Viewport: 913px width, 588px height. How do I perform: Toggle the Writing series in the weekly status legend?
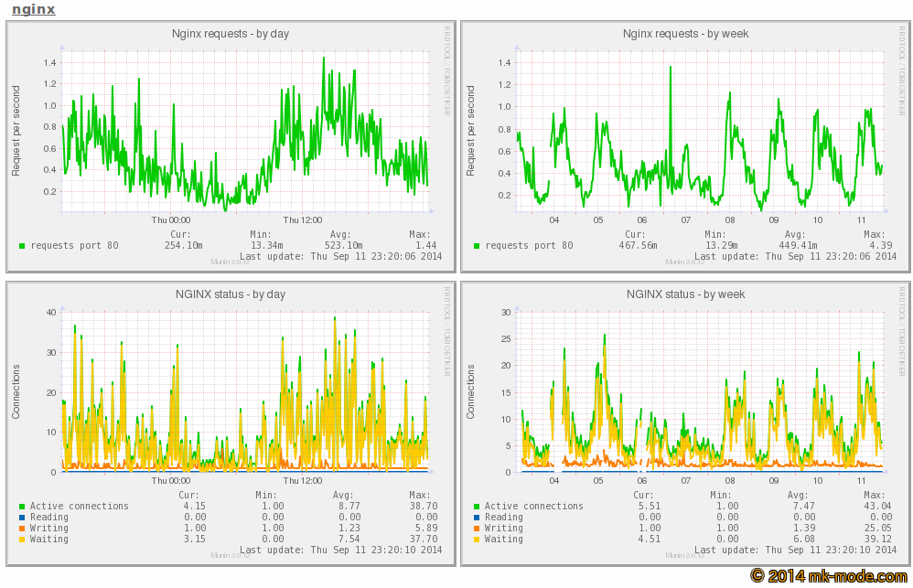coord(475,528)
